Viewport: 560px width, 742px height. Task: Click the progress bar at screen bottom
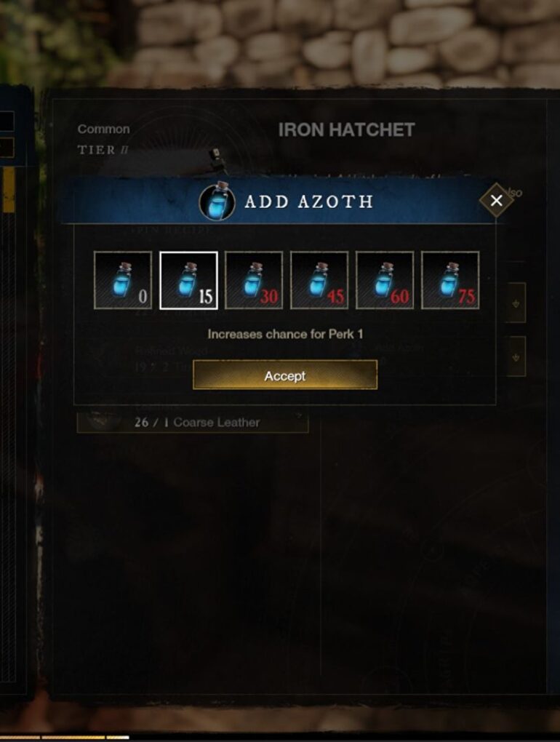click(65, 737)
